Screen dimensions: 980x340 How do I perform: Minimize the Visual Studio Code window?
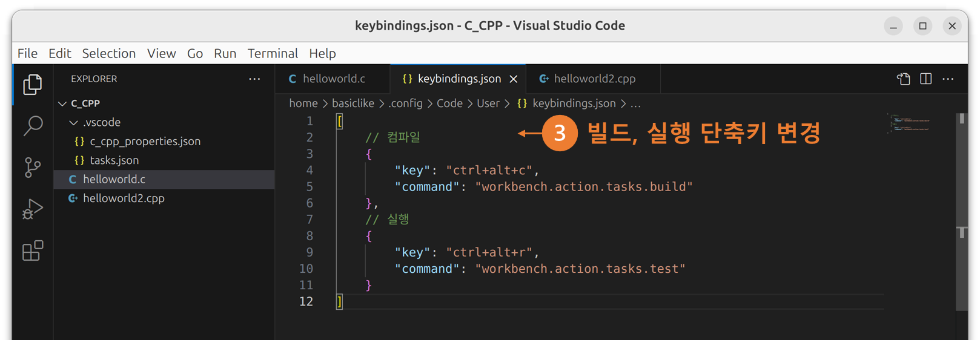[893, 25]
